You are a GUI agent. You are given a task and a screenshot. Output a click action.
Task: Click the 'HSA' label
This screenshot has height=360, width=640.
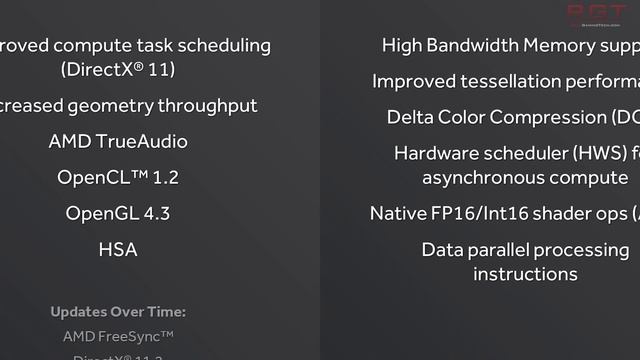pos(118,249)
